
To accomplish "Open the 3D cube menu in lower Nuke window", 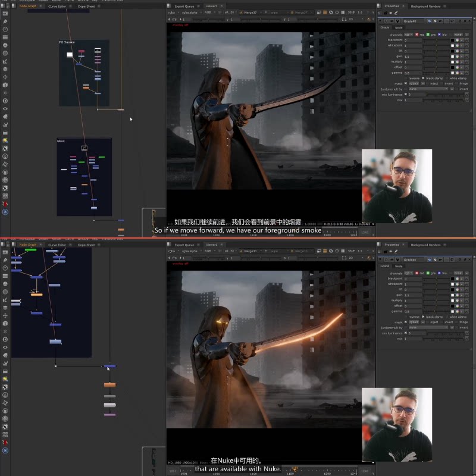I will (x=5, y=324).
